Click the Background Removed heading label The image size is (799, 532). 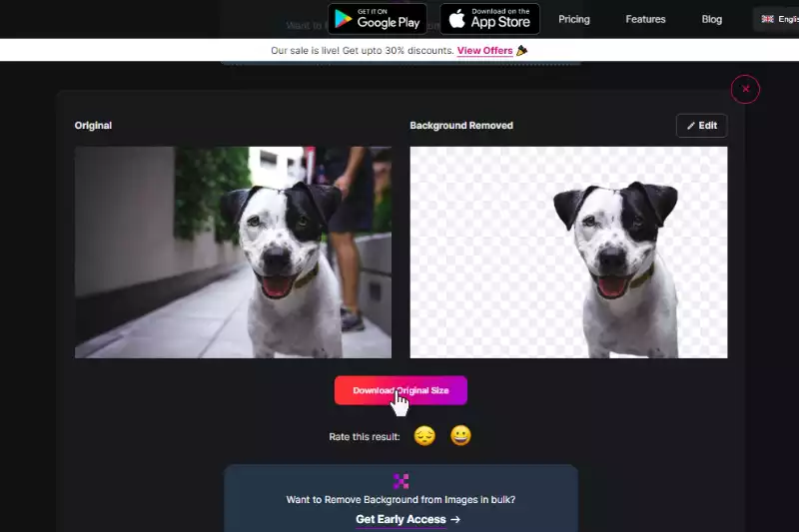tap(461, 125)
